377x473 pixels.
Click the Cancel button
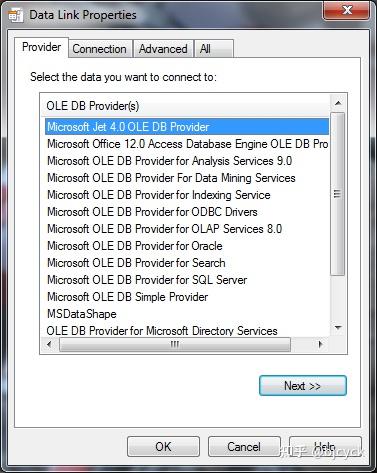[x=244, y=447]
